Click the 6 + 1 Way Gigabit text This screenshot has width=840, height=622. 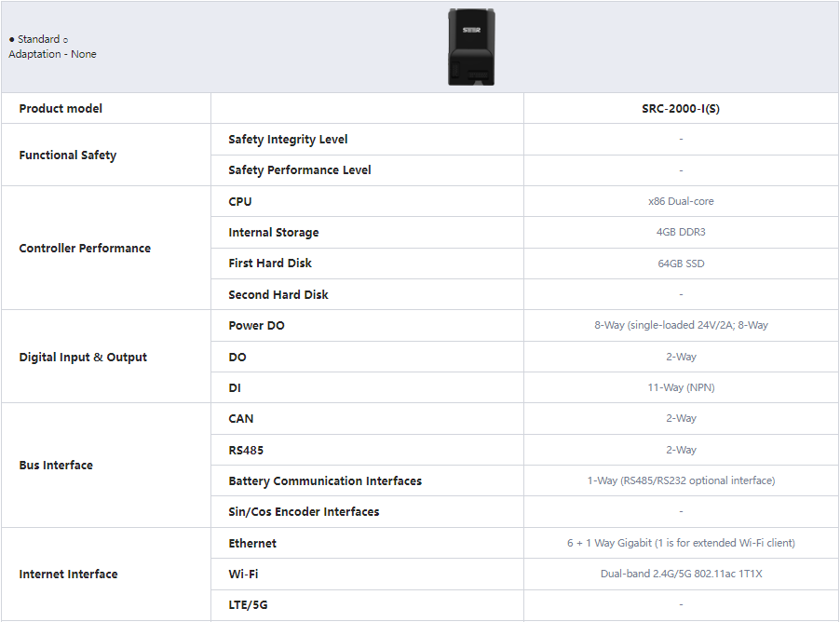681,543
